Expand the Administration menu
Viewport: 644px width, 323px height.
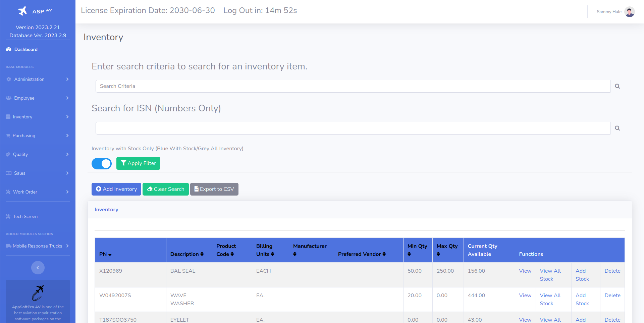click(38, 79)
